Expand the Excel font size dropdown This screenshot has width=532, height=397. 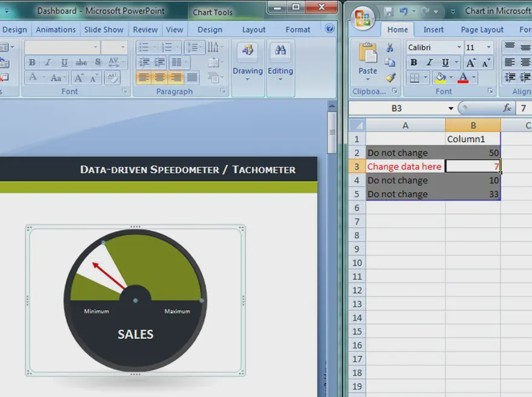[489, 47]
